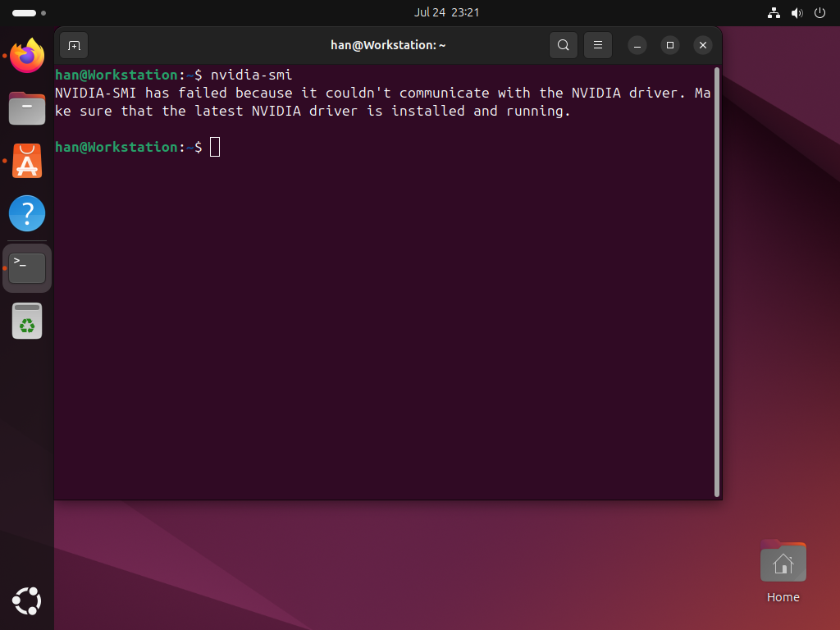Close the terminal window

click(x=703, y=46)
